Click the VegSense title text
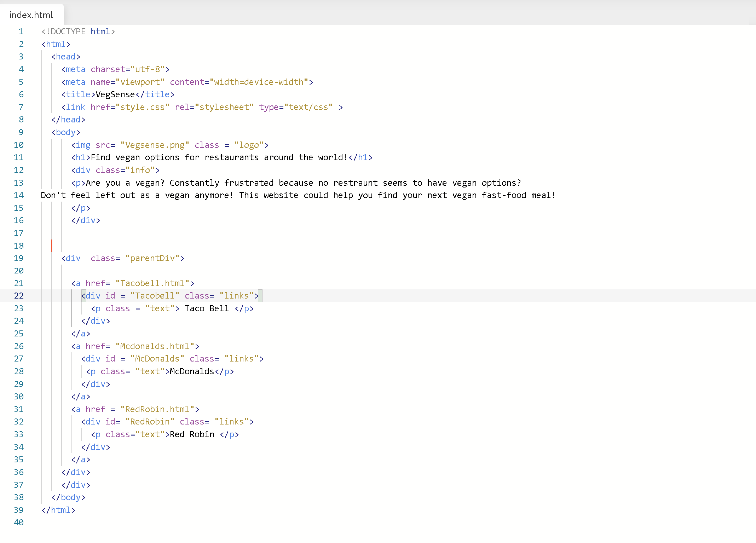The image size is (756, 543). 115,94
